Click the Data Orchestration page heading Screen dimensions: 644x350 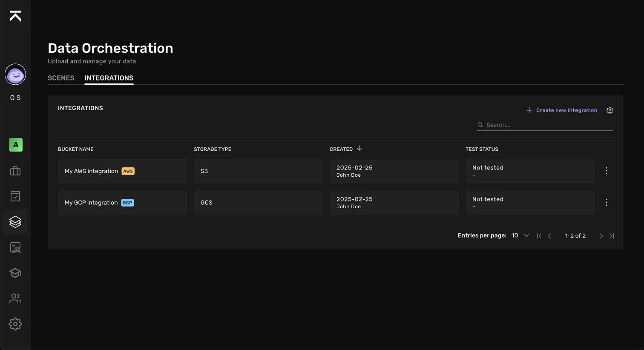point(110,48)
